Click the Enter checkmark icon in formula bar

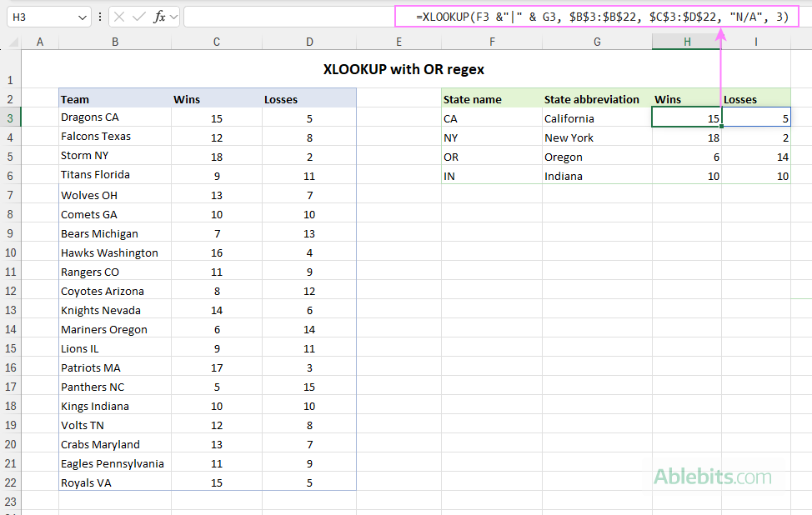138,16
